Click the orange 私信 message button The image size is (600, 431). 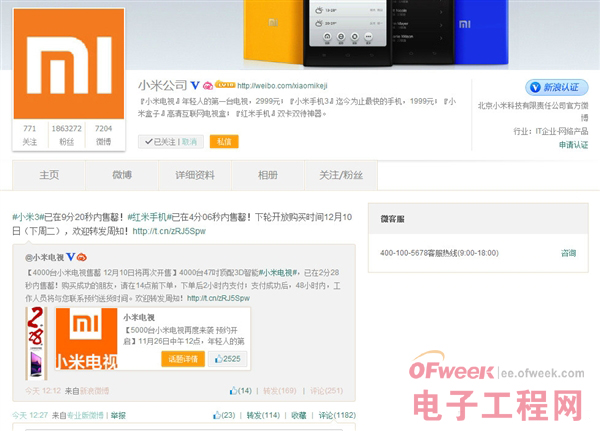point(224,142)
